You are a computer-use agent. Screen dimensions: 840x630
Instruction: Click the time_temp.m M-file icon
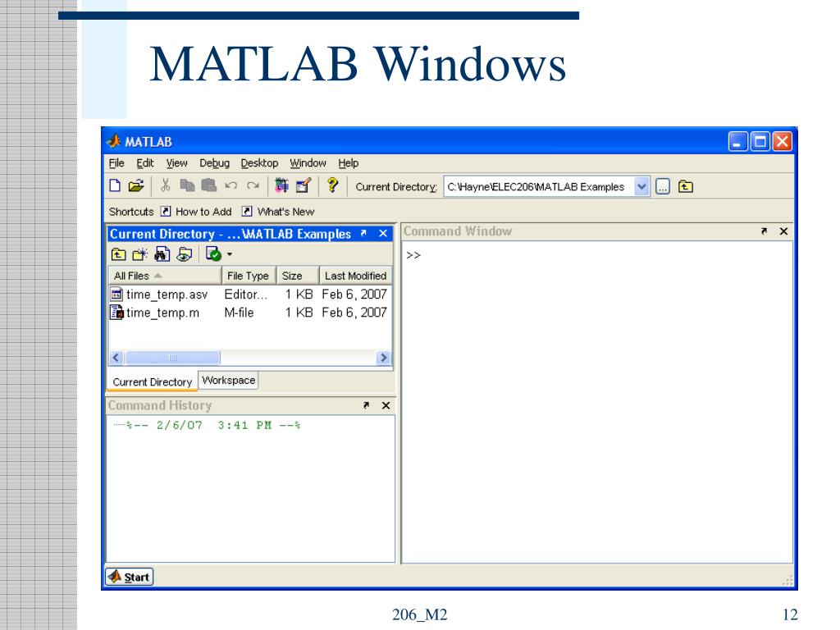point(116,313)
